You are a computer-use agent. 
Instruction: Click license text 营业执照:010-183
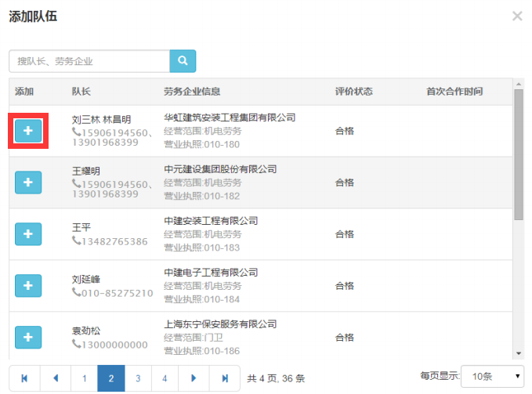202,248
